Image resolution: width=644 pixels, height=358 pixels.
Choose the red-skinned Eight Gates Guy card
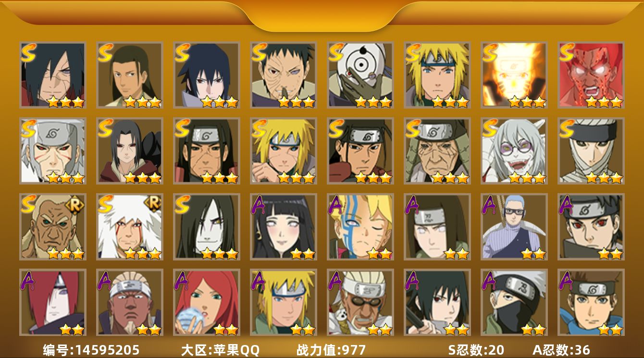(591, 74)
